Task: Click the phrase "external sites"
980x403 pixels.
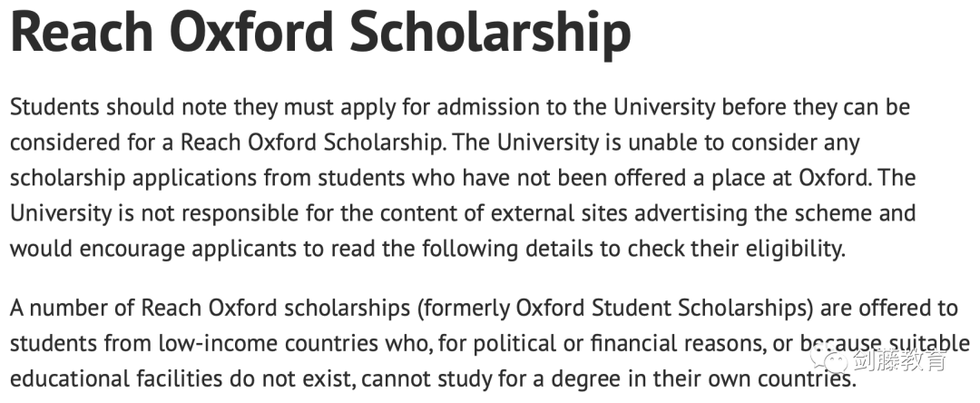Action: click(560, 213)
